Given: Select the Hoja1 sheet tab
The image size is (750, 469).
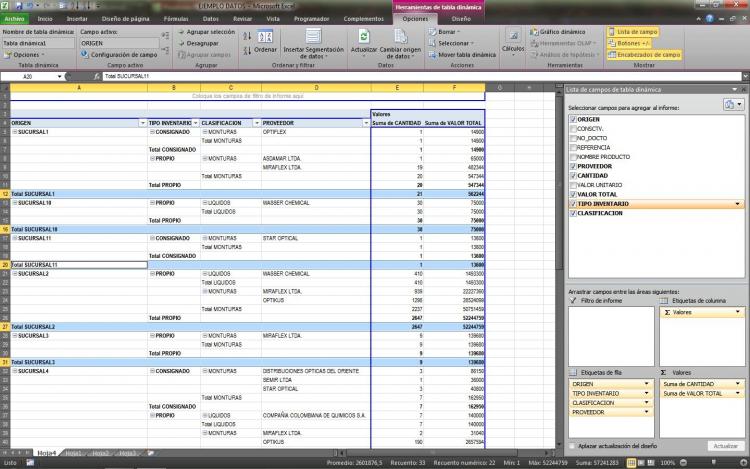Looking at the screenshot, I should [x=73, y=453].
